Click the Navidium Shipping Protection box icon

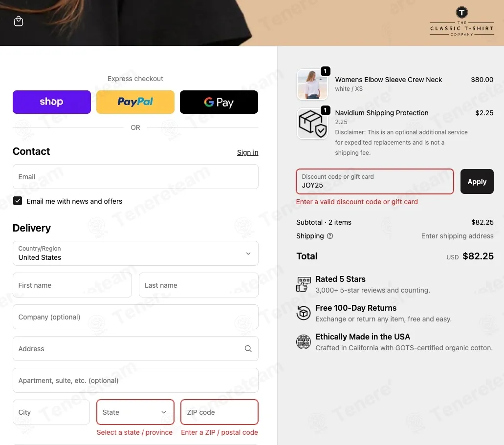[x=312, y=124]
